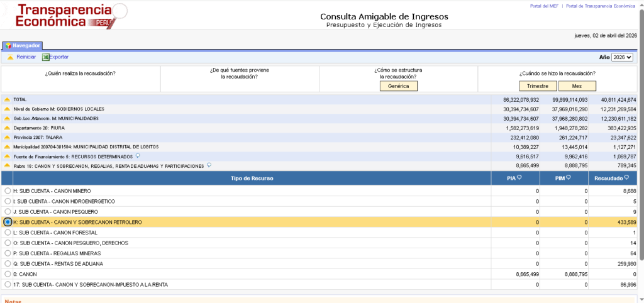Click arrow beside Provincia 2007: TALARA
644x303 pixels.
[7, 138]
